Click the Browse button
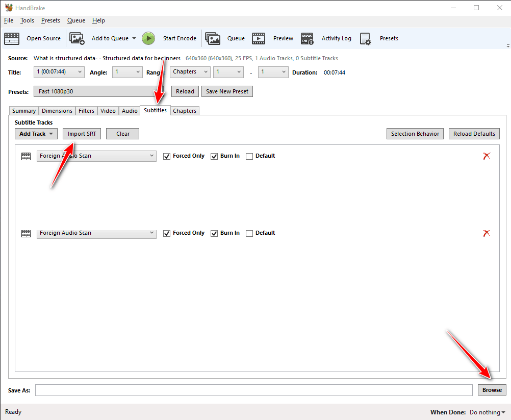This screenshot has width=511, height=420. coord(492,390)
